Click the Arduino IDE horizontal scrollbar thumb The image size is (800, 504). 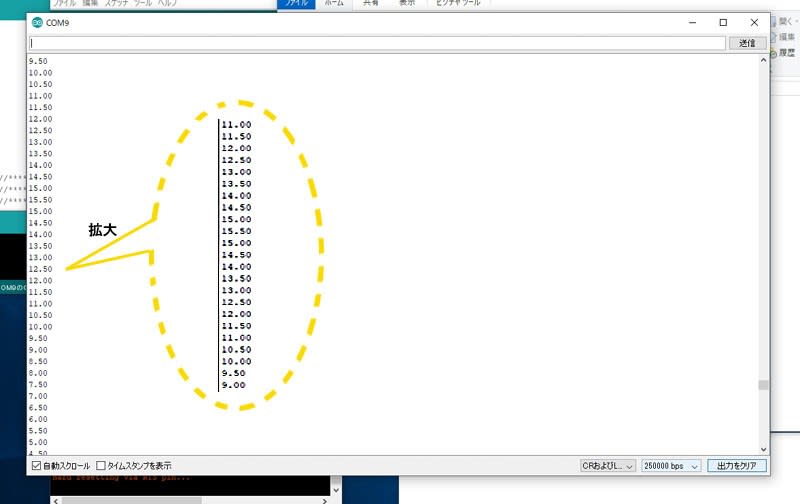point(132,501)
